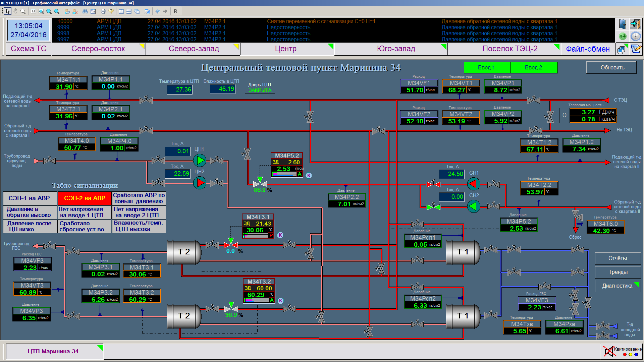The width and height of the screenshot is (644, 362).
Task: Click the zoom-to-area toolbar icon
Action: pos(41,11)
